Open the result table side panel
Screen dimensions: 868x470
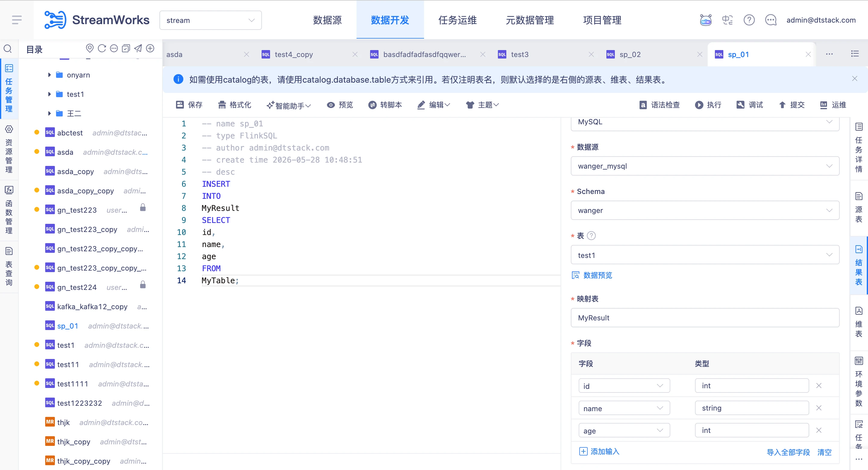pos(859,265)
